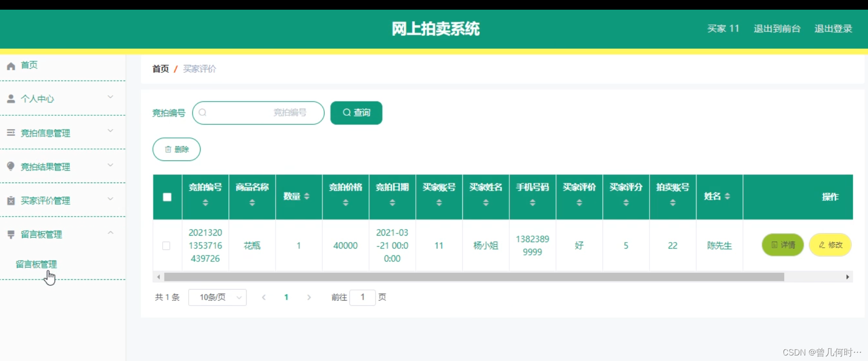The height and width of the screenshot is (361, 868).
Task: Open the 10条/页 page size dropdown
Action: click(x=218, y=297)
